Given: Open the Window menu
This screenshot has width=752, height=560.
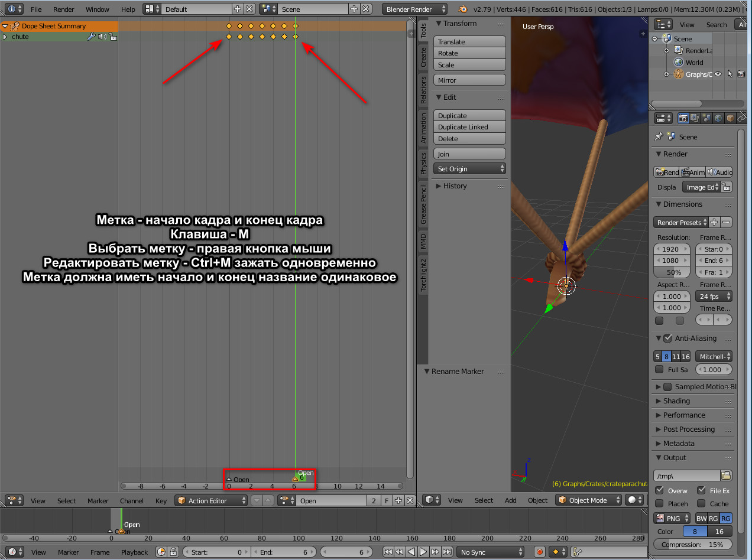Looking at the screenshot, I should (98, 9).
